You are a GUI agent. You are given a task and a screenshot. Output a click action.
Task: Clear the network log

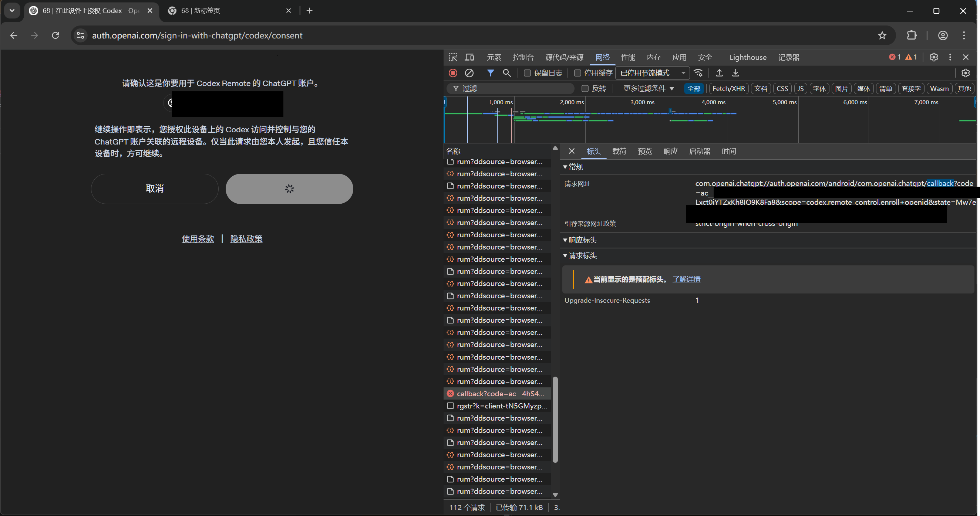click(469, 73)
